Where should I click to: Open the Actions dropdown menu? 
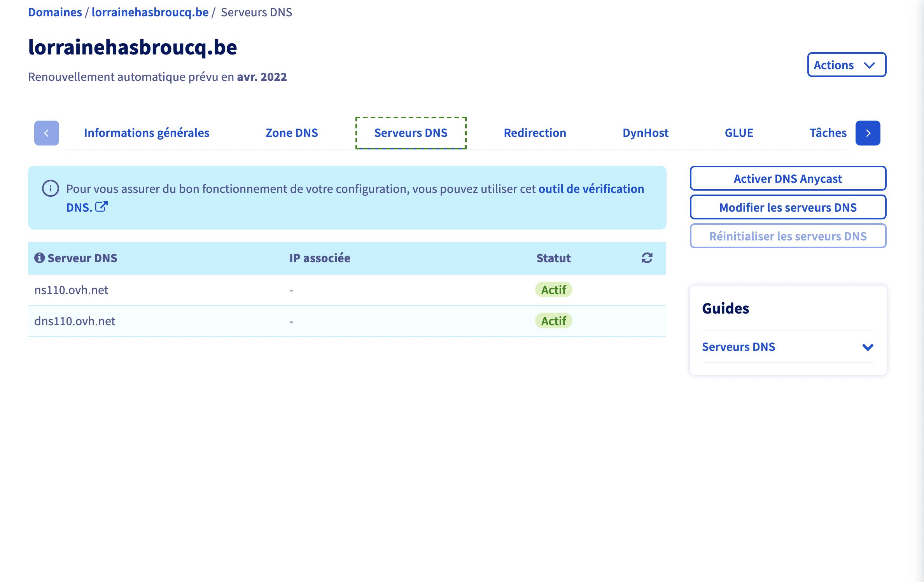tap(846, 65)
